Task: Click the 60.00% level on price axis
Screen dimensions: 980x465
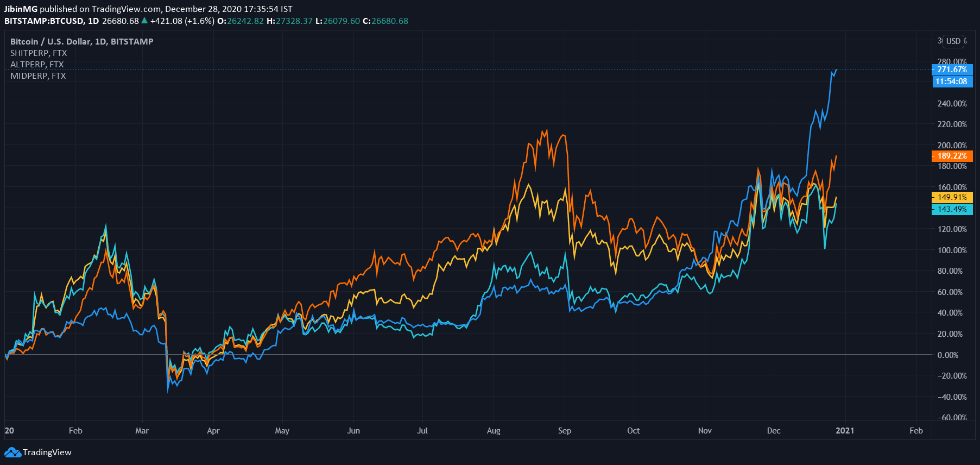Action: 950,292
